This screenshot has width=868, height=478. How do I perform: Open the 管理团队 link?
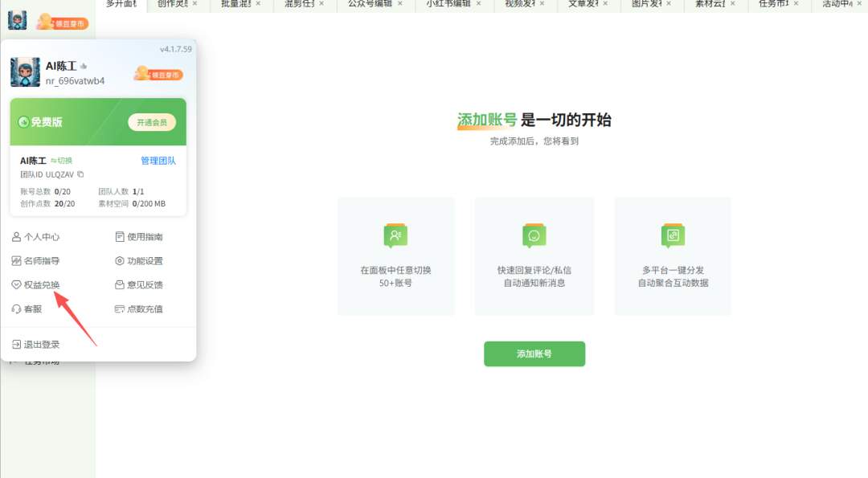158,161
